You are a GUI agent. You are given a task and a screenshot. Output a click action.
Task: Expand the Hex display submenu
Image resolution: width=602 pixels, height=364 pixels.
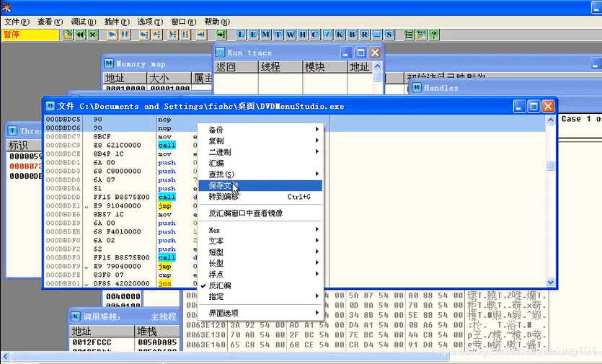[x=260, y=231]
